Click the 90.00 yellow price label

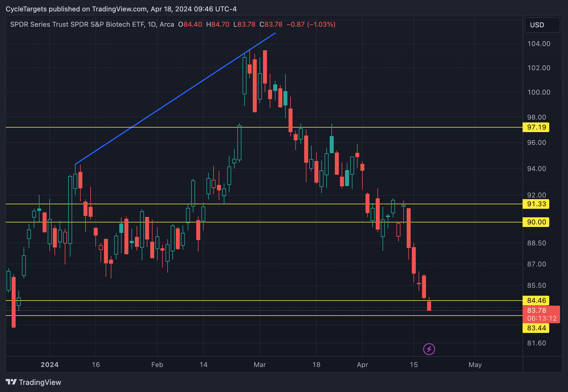tap(536, 222)
